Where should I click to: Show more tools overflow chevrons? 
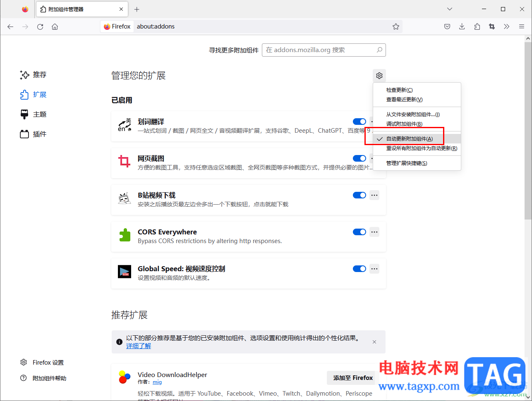tap(507, 26)
